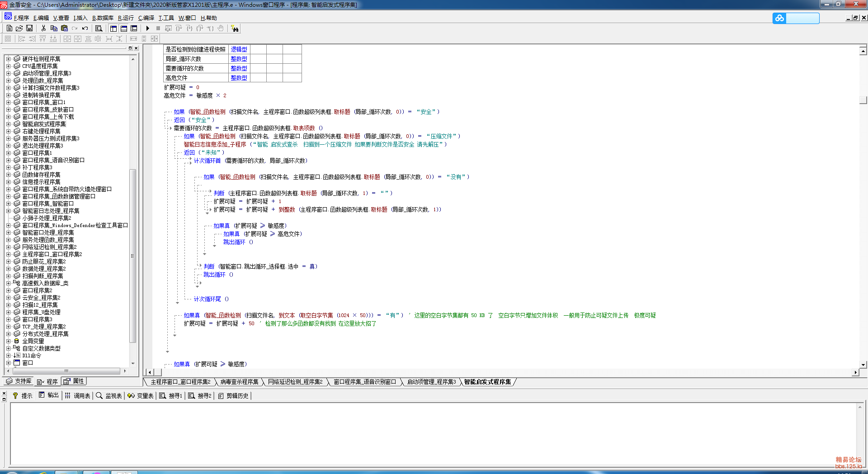
Task: Open the F.程序 menu
Action: pyautogui.click(x=21, y=18)
